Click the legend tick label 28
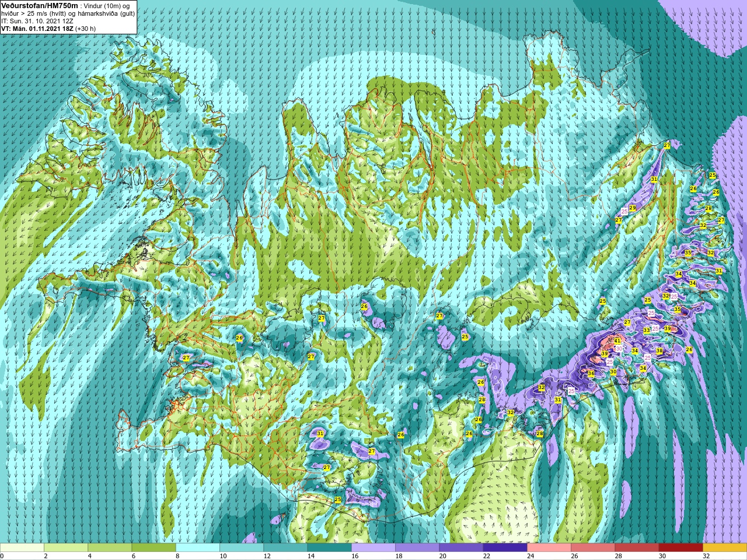Viewport: 747px width, 560px height. [619, 556]
